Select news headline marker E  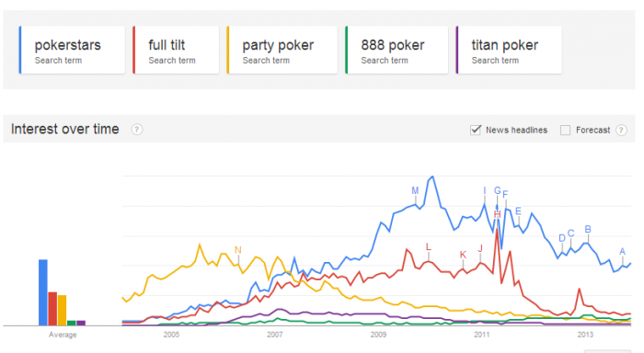click(518, 211)
